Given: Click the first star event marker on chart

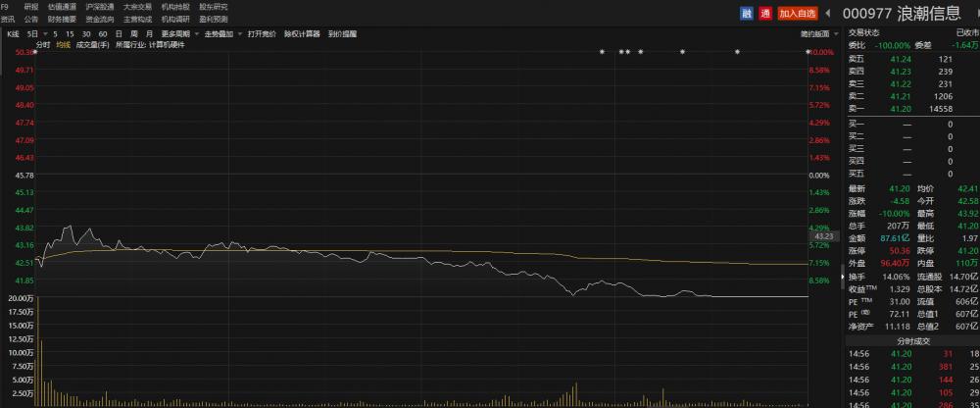Looking at the screenshot, I should coord(603,52).
